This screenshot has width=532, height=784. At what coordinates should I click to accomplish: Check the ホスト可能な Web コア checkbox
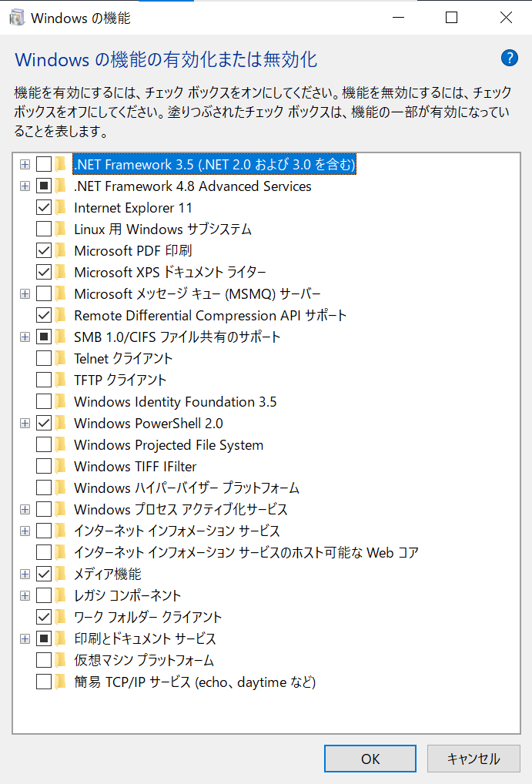point(44,552)
